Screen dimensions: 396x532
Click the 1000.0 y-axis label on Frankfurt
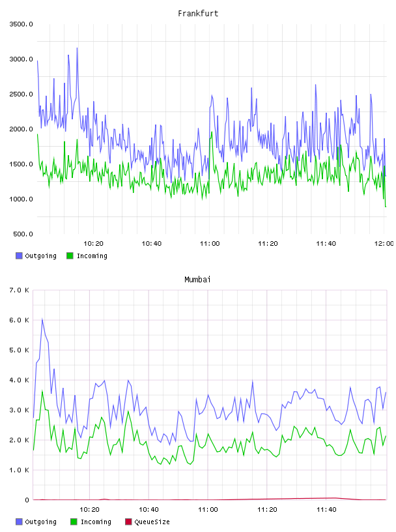pyautogui.click(x=21, y=199)
